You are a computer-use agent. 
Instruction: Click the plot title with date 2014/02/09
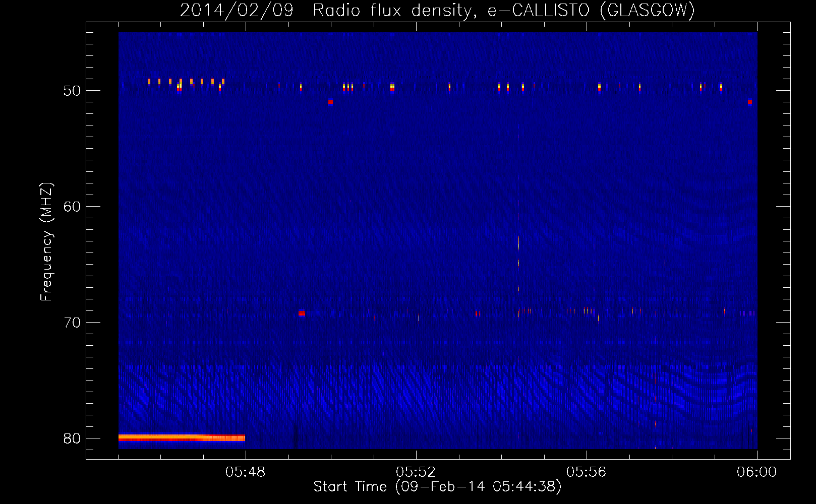(x=437, y=10)
